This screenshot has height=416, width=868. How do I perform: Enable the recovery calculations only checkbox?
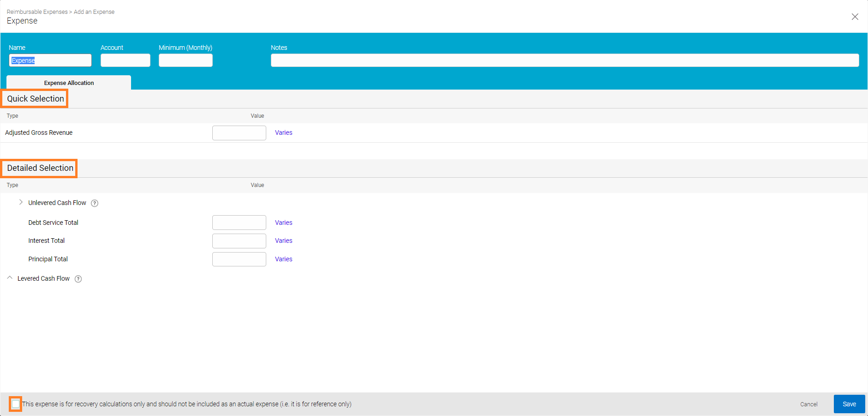click(x=15, y=404)
